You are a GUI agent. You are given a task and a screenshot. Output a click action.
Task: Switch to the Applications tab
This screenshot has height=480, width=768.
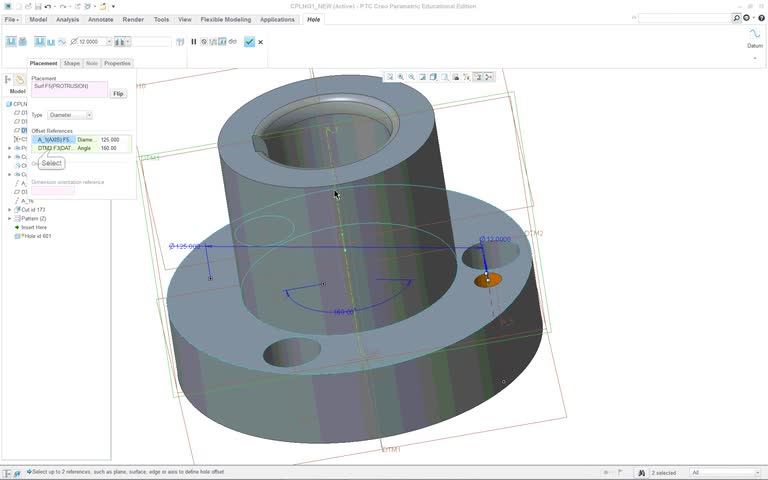277,20
